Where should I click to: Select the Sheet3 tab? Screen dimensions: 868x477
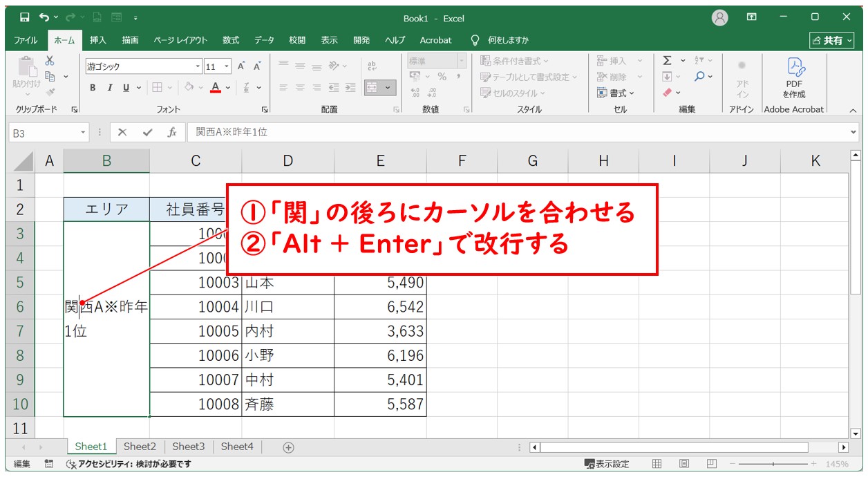coord(189,447)
